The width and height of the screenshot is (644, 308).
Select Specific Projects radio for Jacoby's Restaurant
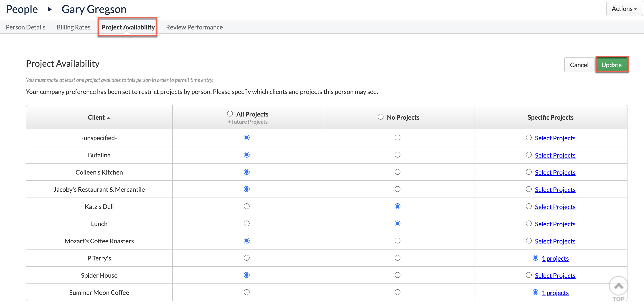[x=529, y=189]
